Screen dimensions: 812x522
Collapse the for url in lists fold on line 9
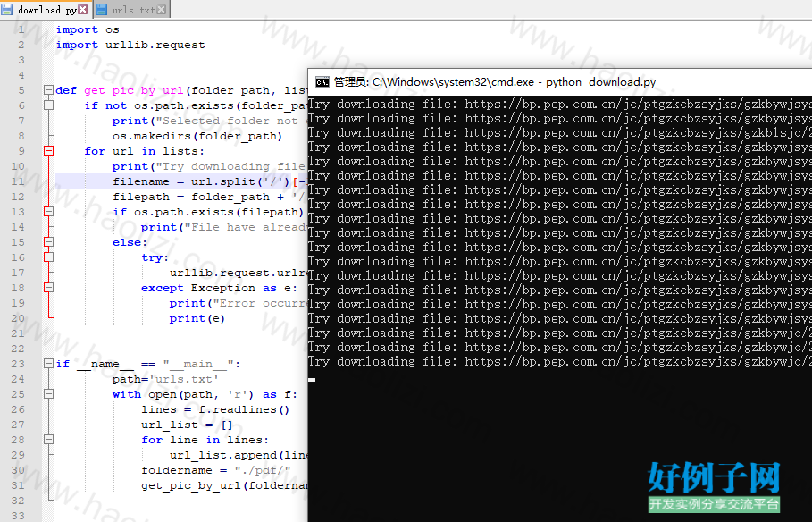tap(48, 151)
